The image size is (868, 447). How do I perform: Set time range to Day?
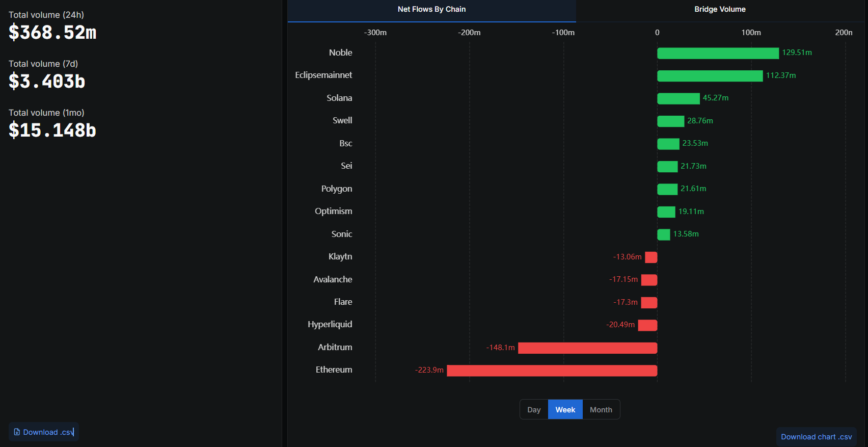tap(534, 410)
